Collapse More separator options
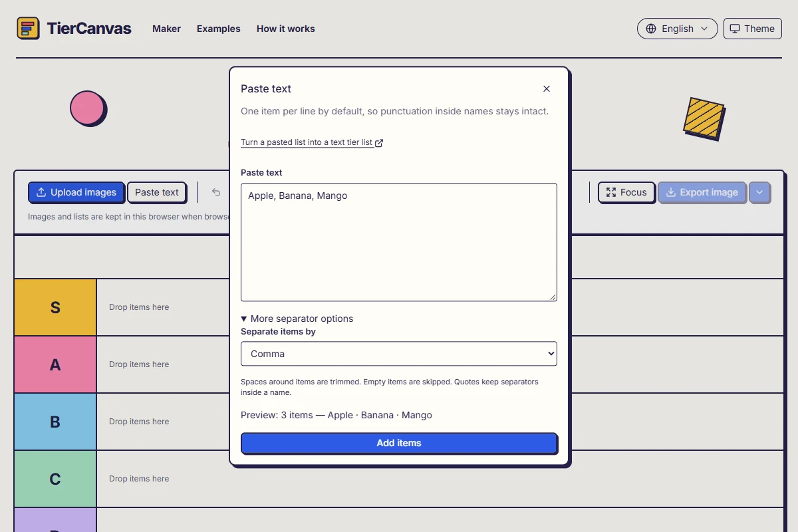798x532 pixels. [x=297, y=319]
